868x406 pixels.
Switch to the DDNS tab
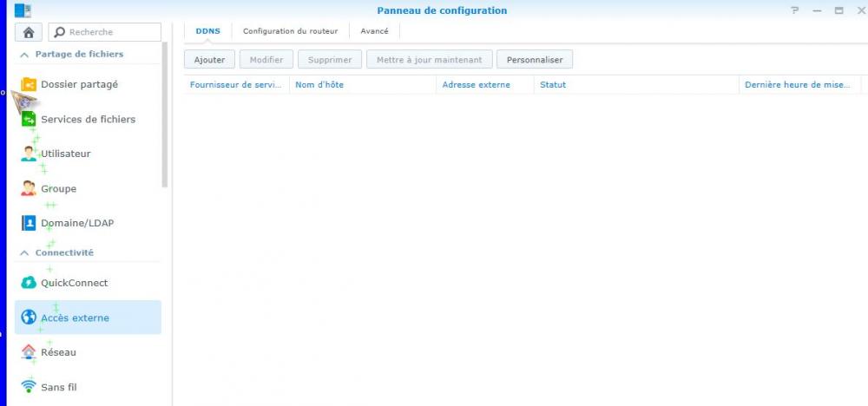[x=208, y=31]
